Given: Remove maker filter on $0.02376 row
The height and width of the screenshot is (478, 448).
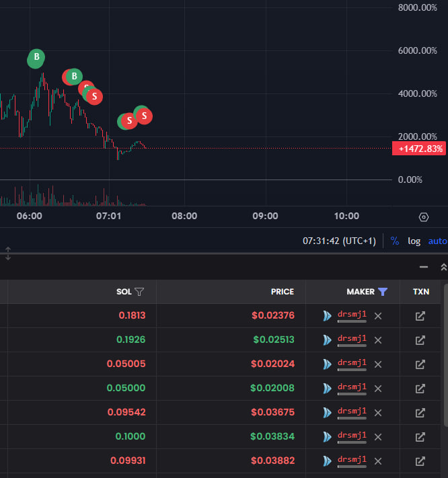Looking at the screenshot, I should click(x=378, y=316).
